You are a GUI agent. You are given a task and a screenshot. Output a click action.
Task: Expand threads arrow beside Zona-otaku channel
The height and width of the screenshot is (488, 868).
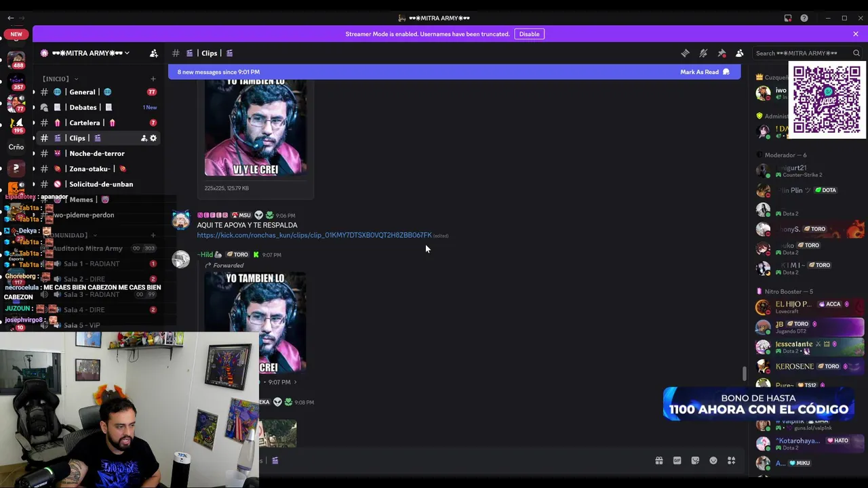[33, 169]
